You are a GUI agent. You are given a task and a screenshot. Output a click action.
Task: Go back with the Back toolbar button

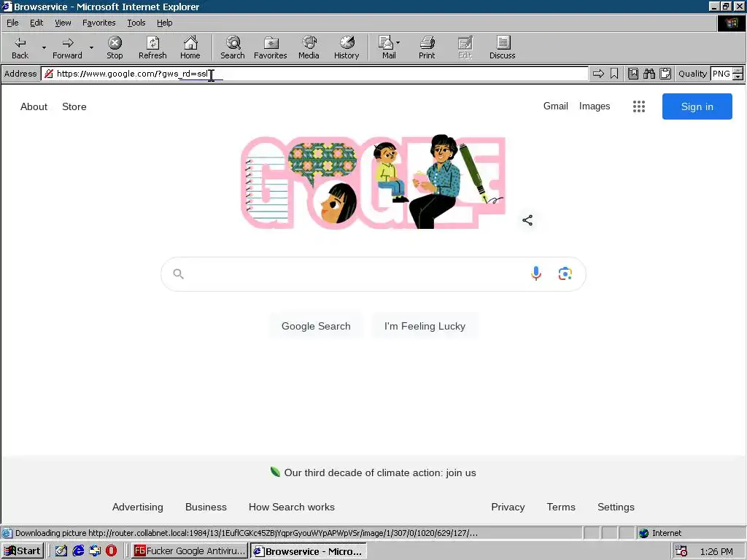click(20, 47)
